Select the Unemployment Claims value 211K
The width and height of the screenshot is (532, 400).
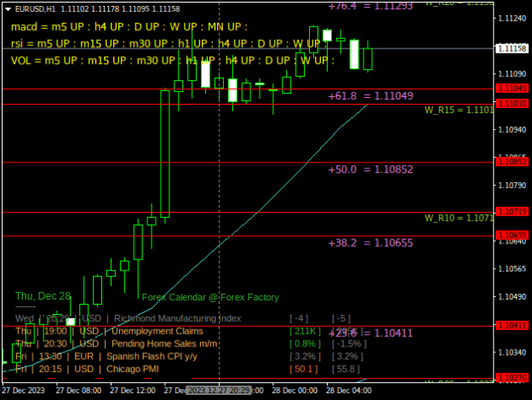point(305,331)
